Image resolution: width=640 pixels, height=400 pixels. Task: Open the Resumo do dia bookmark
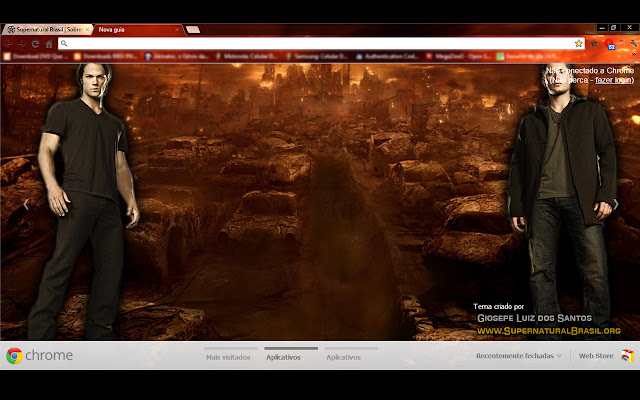529,56
